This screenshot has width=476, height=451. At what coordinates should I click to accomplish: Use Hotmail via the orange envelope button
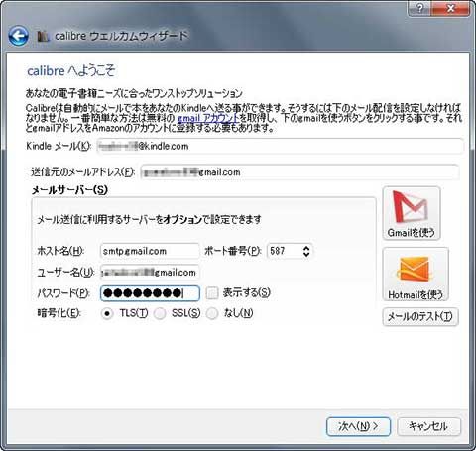point(416,275)
